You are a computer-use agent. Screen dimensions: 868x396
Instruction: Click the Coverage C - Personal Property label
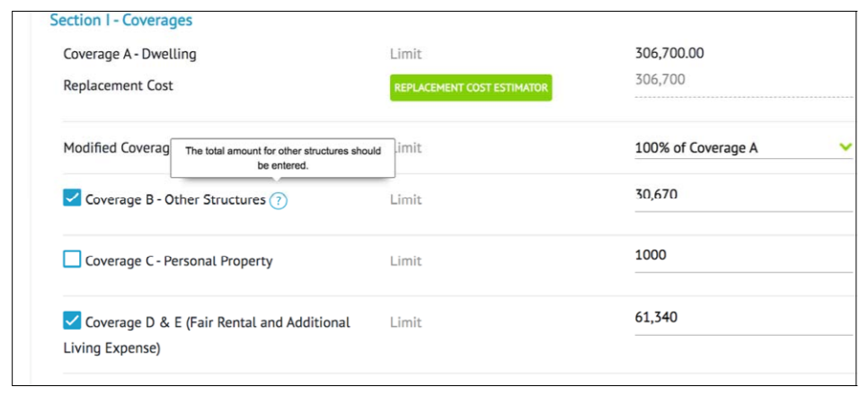179,260
